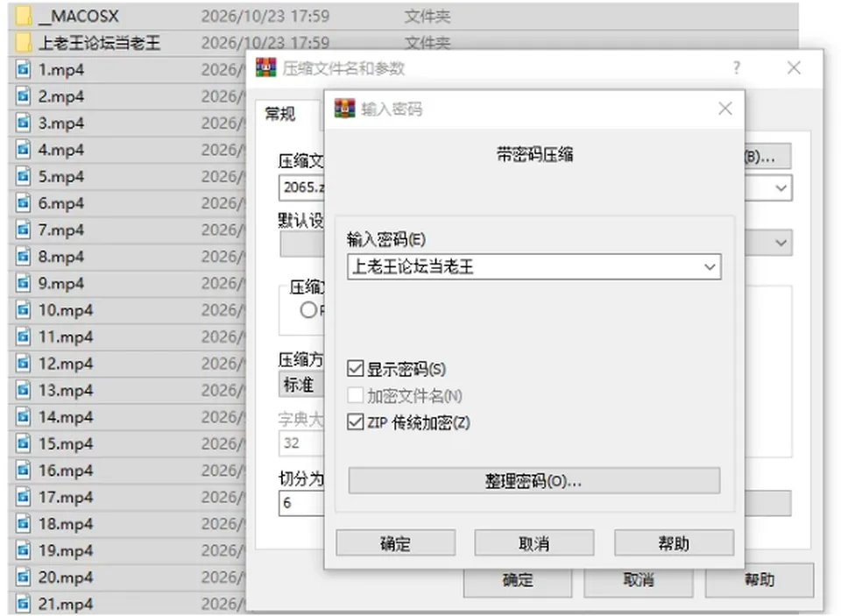The height and width of the screenshot is (616, 841).
Task: Click the 21.mp4 file icon
Action: point(23,604)
